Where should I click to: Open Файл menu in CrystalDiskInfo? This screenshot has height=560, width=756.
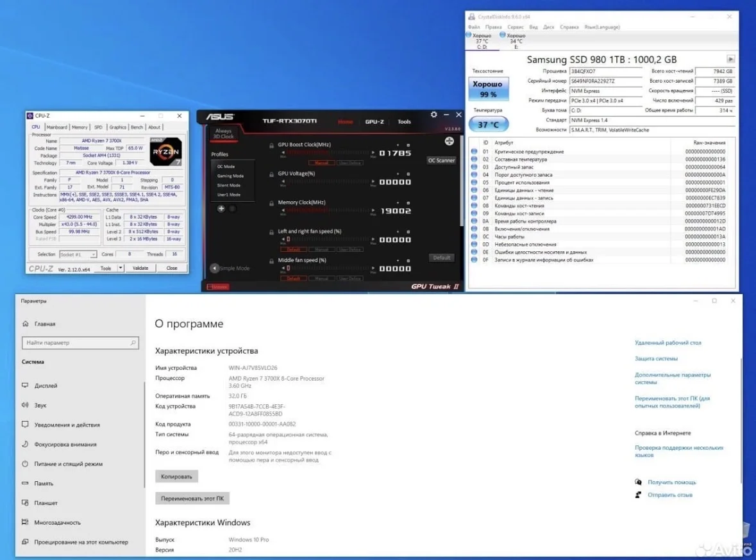point(474,27)
